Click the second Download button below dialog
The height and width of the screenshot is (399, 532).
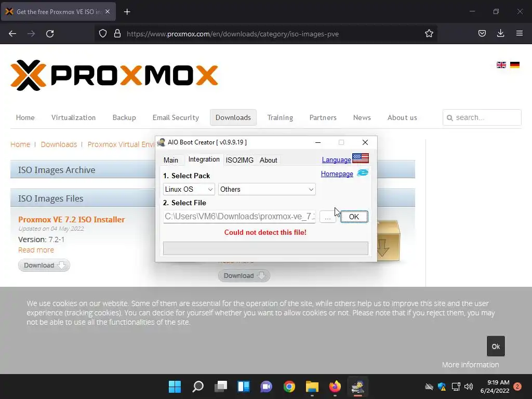(244, 275)
